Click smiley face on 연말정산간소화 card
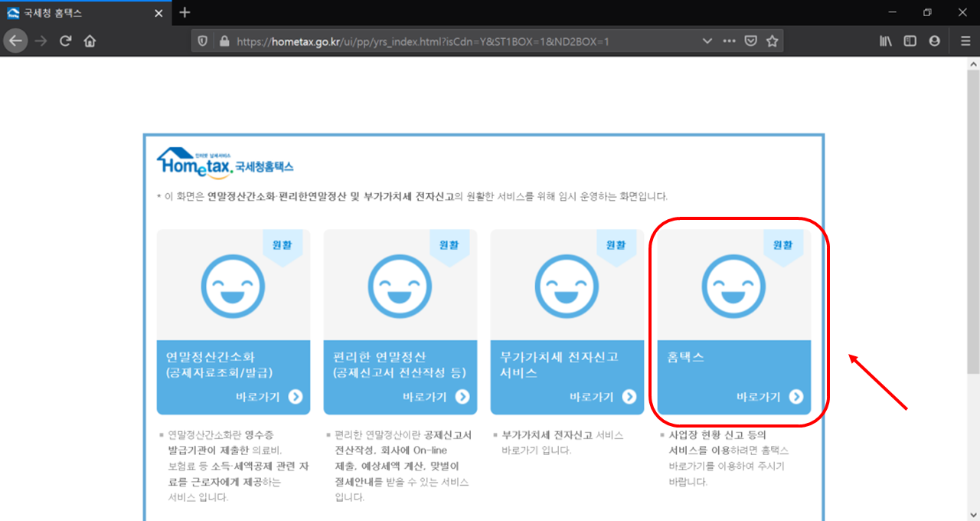The height and width of the screenshot is (521, 980). pyautogui.click(x=234, y=285)
